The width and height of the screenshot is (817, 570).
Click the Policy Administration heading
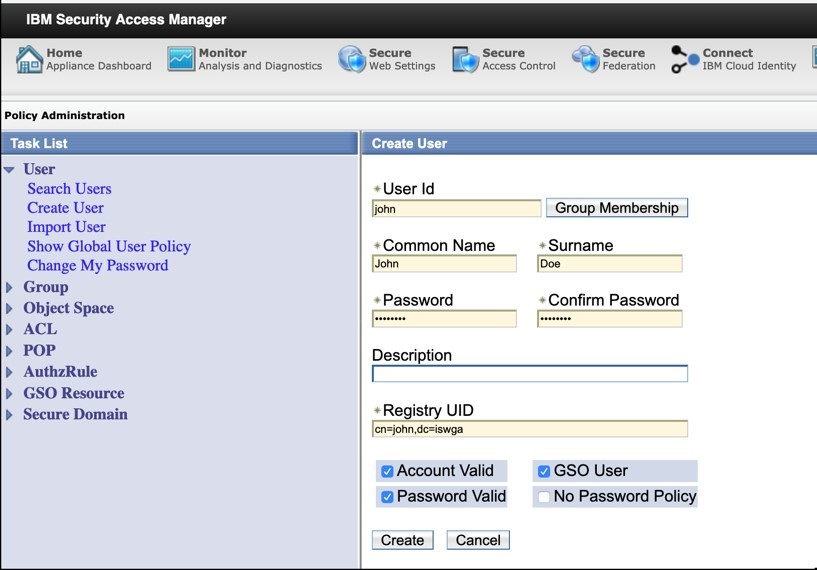tap(65, 116)
